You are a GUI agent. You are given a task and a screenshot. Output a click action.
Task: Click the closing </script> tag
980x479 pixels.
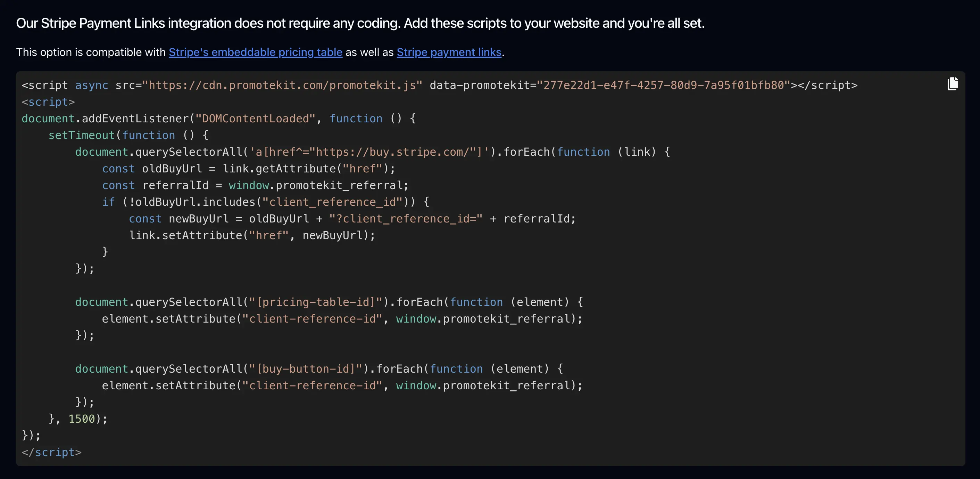coord(51,452)
